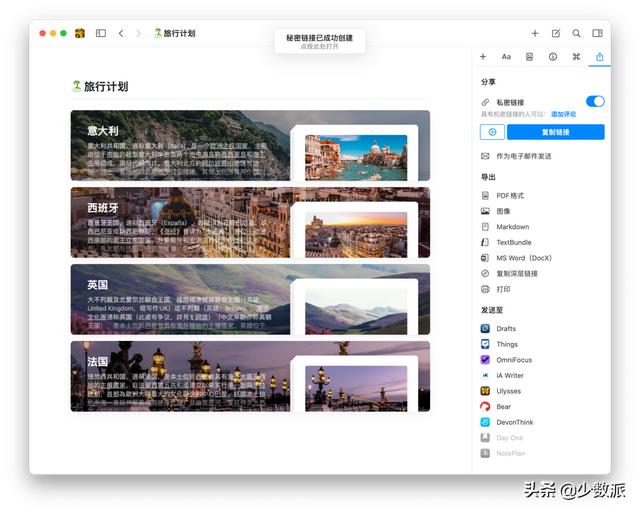The height and width of the screenshot is (513, 640).
Task: Send to Ulysses
Action: click(x=501, y=391)
